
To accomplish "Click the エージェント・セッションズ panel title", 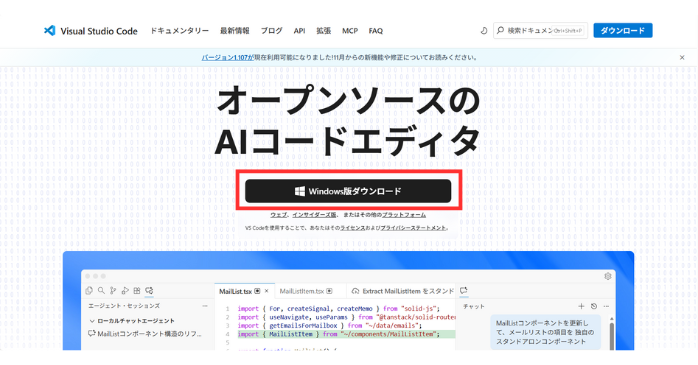I will (124, 306).
